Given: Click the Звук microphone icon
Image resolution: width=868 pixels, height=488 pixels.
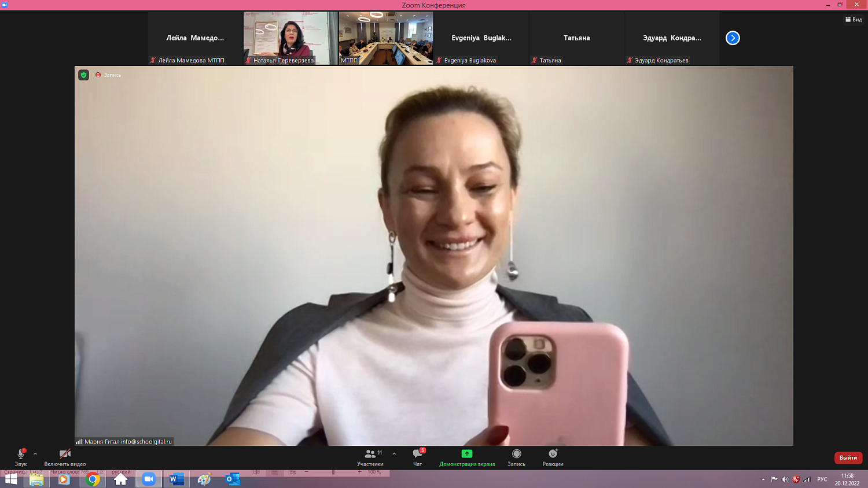Looking at the screenshot, I should [21, 454].
